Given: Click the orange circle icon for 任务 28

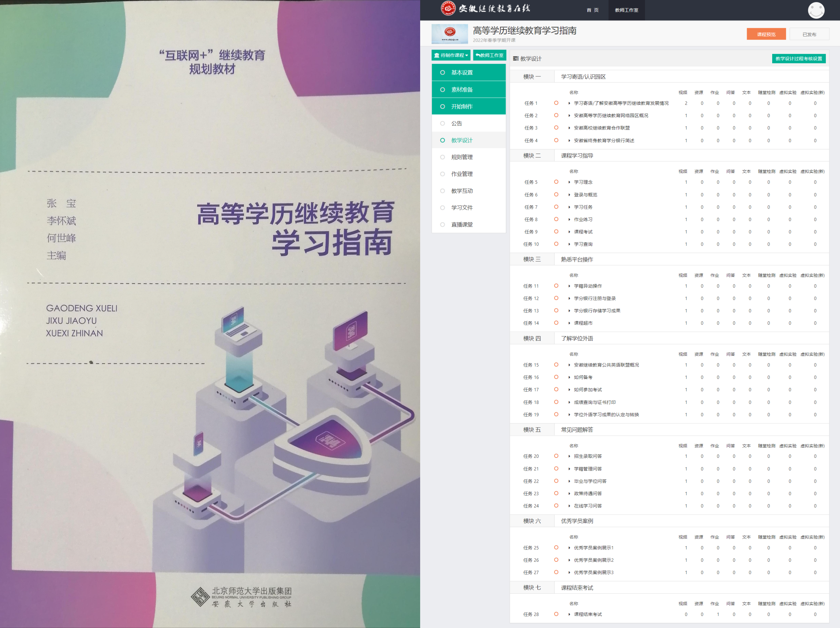Looking at the screenshot, I should pyautogui.click(x=556, y=614).
